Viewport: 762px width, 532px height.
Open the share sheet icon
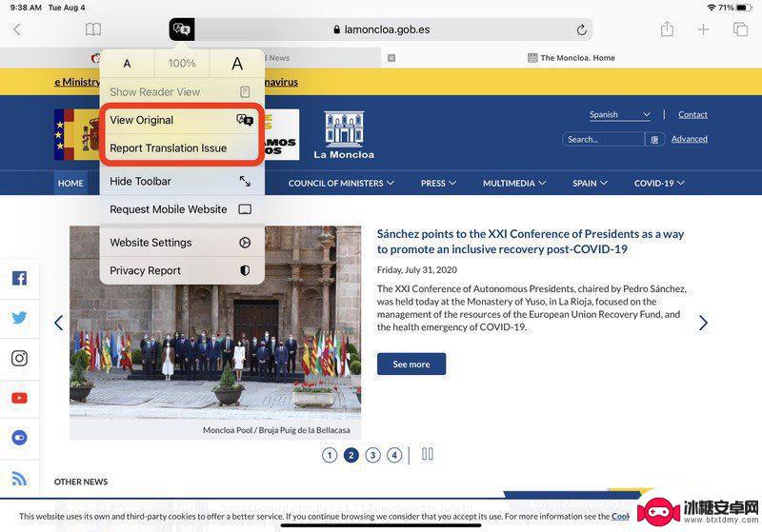(x=667, y=30)
